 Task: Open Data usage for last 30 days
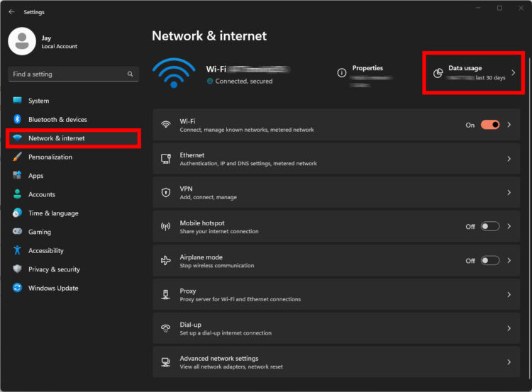473,72
